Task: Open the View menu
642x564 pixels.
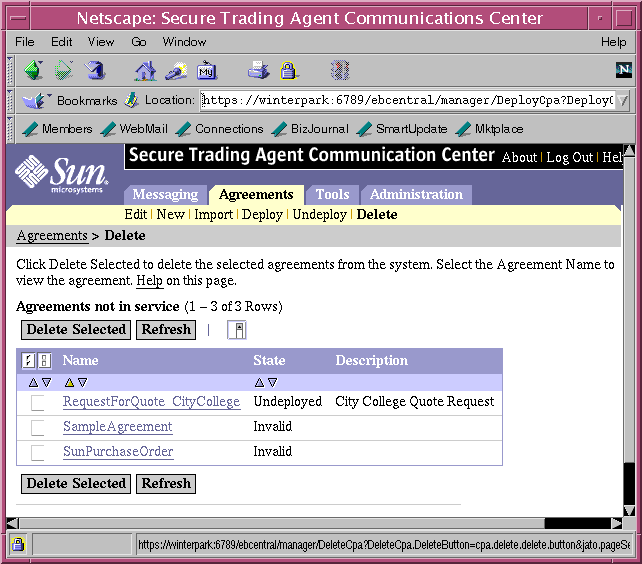Action: tap(101, 42)
